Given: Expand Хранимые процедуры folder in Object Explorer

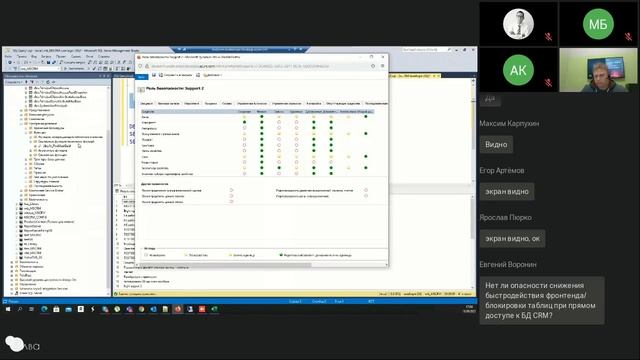Looking at the screenshot, I should point(26,128).
